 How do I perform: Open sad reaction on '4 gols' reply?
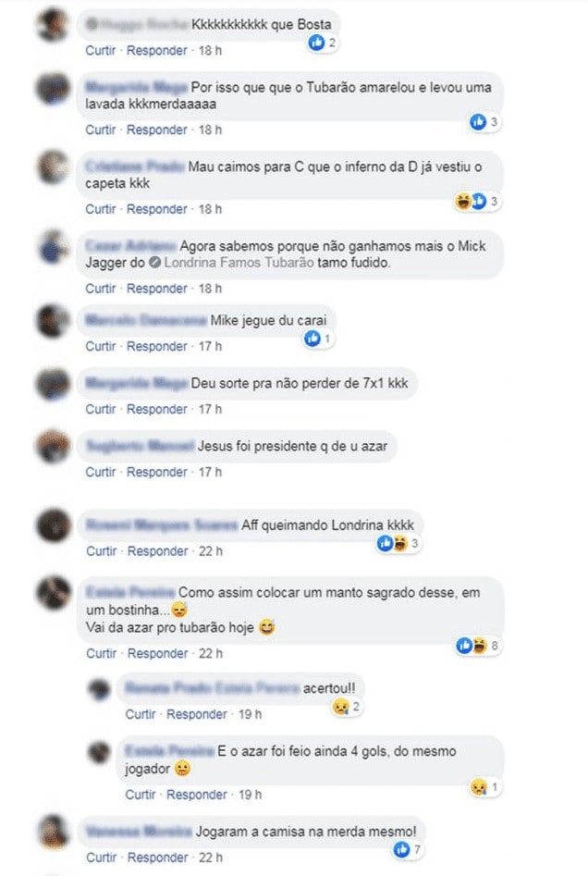[484, 787]
